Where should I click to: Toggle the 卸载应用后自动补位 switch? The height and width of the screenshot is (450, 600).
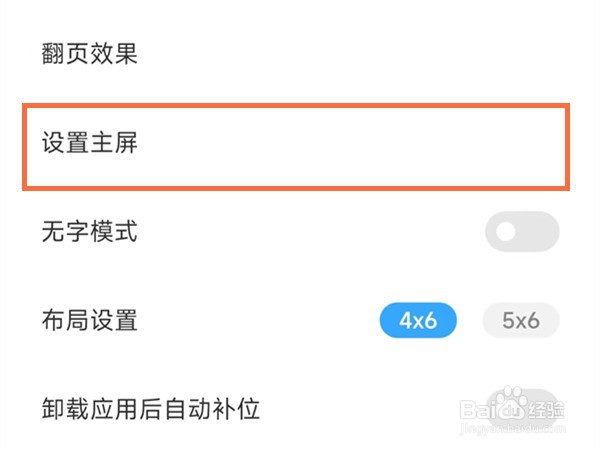(522, 409)
